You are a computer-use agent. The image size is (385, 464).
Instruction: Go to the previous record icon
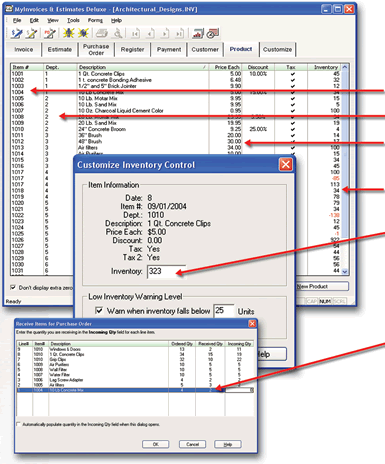(150, 33)
